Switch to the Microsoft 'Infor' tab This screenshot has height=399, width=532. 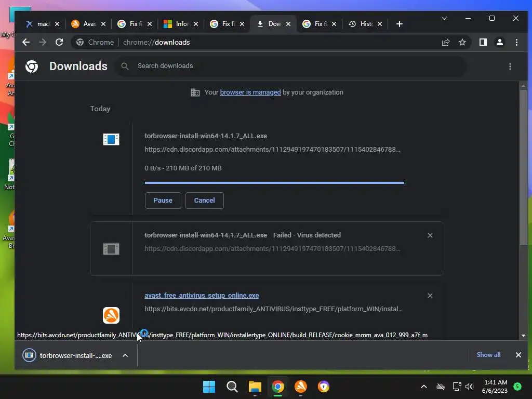(x=181, y=24)
